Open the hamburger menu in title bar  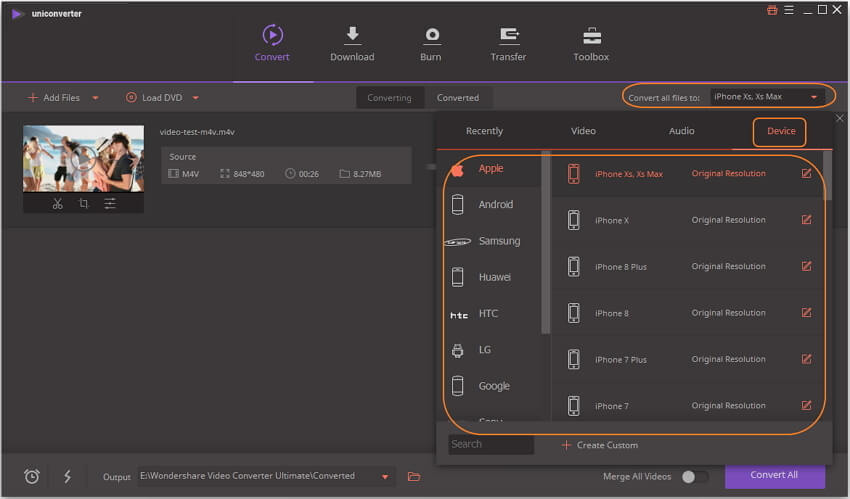[789, 10]
